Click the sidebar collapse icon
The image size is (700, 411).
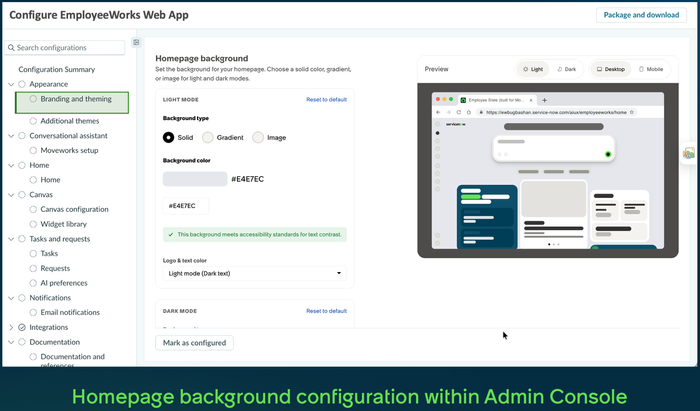pos(136,42)
